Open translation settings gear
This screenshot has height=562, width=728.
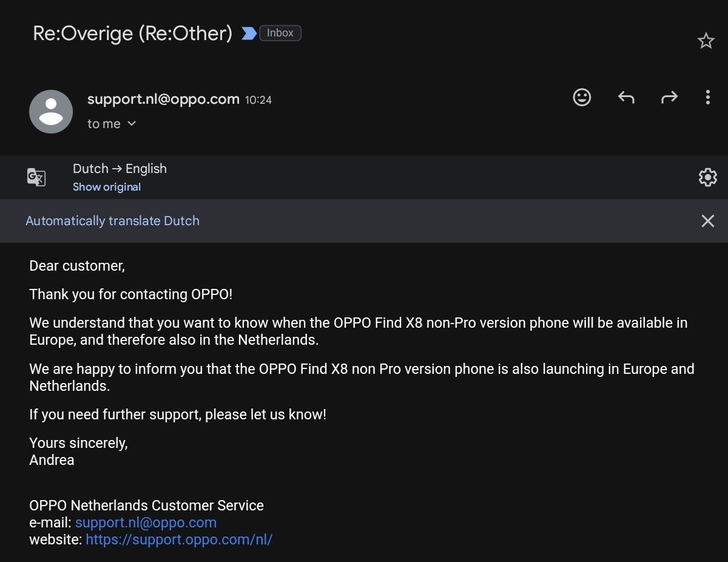(707, 177)
